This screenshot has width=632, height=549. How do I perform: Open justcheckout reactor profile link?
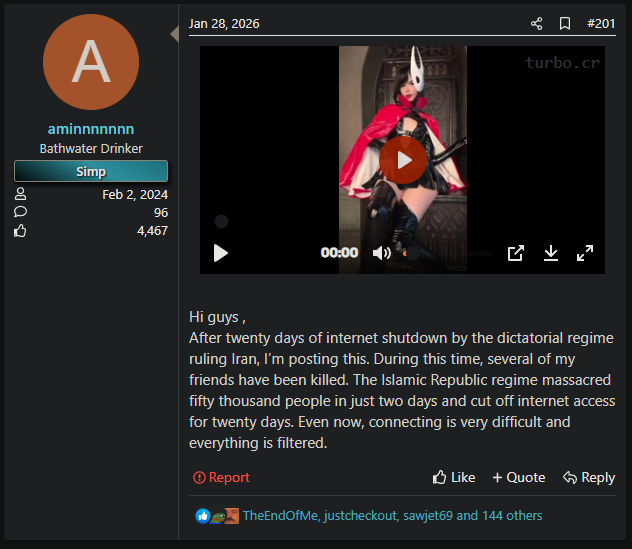[361, 516]
